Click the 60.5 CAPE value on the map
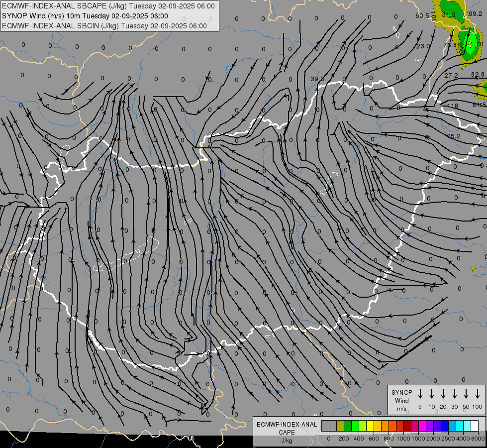Screen dimensions: 487x448 422,16
